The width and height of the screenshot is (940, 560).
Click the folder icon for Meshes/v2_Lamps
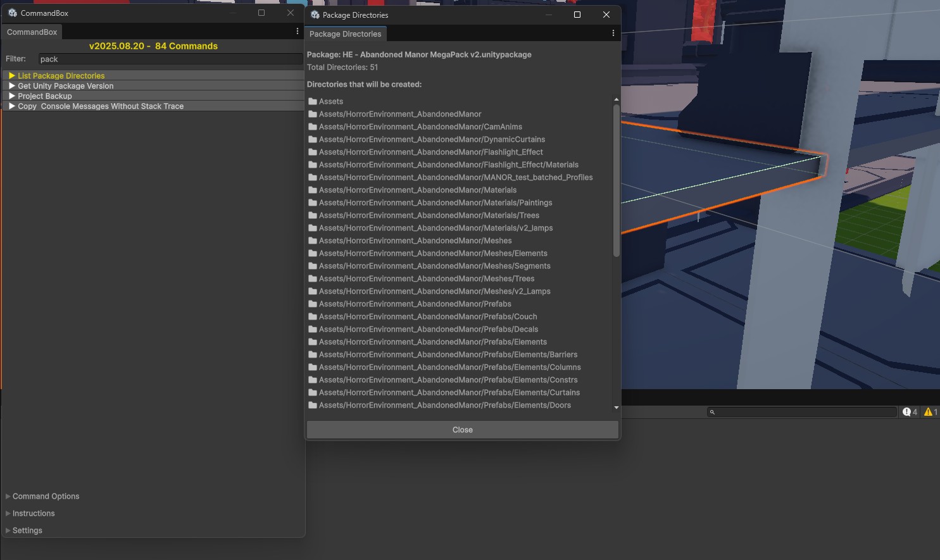pos(312,291)
